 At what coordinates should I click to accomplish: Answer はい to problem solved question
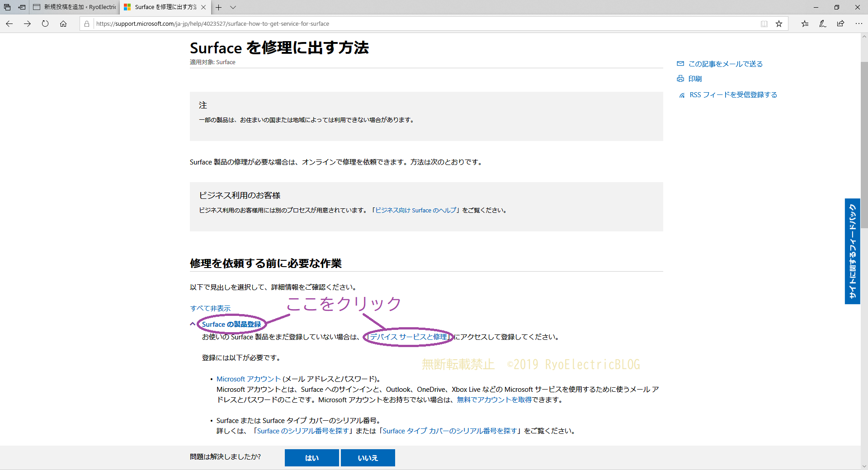(312, 458)
